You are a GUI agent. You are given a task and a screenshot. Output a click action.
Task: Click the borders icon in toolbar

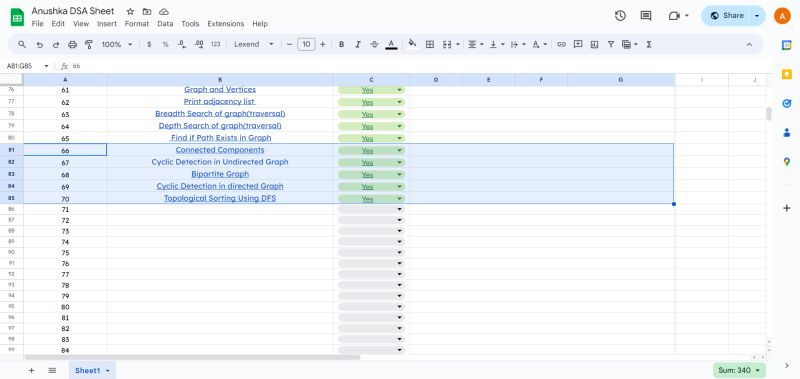(430, 44)
